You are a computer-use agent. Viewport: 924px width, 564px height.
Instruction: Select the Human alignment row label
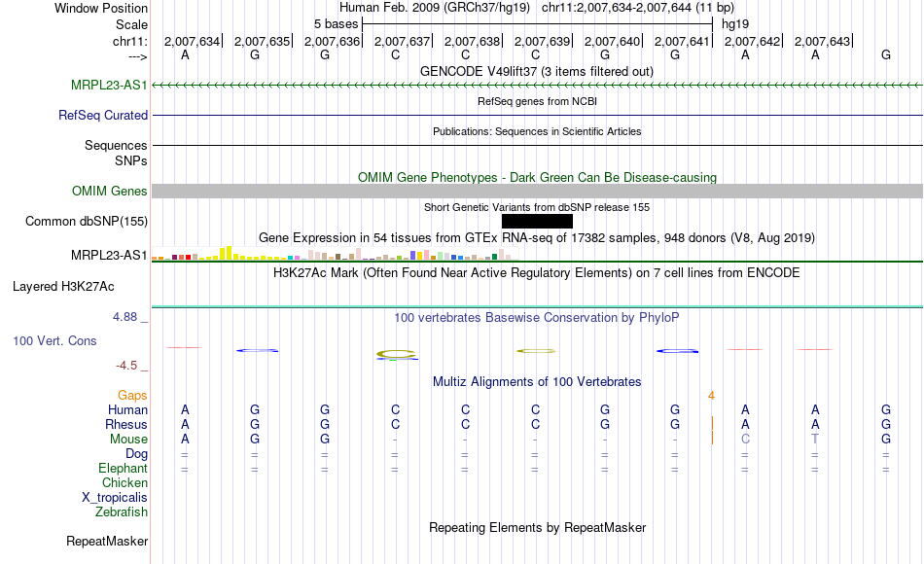click(x=127, y=410)
